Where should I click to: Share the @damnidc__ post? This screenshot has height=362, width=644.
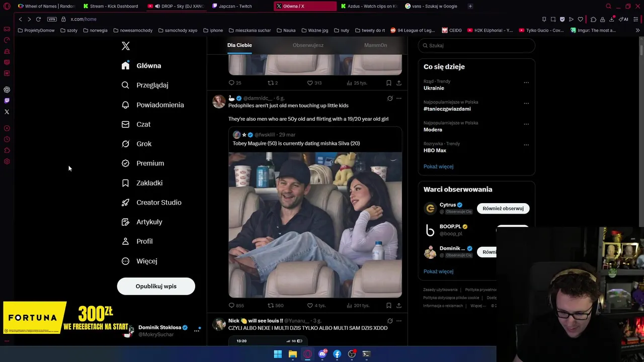399,305
